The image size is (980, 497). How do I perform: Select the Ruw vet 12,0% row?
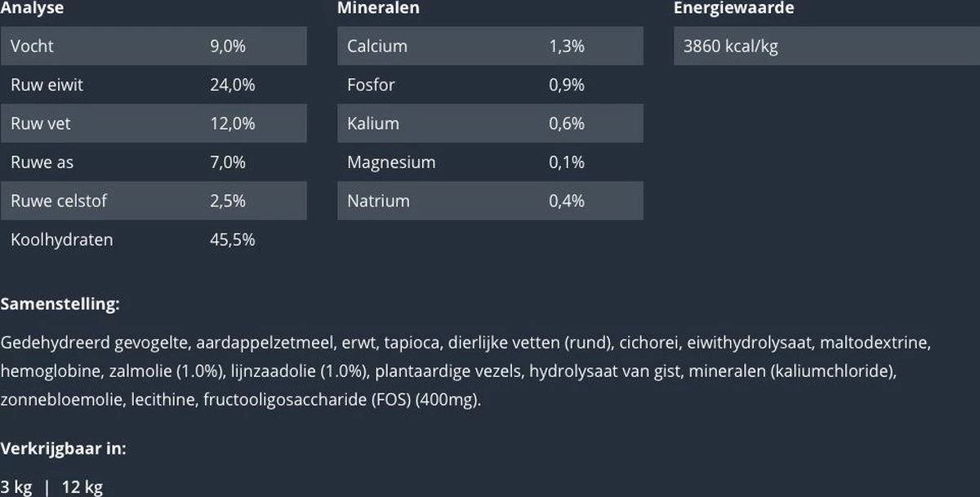[154, 123]
